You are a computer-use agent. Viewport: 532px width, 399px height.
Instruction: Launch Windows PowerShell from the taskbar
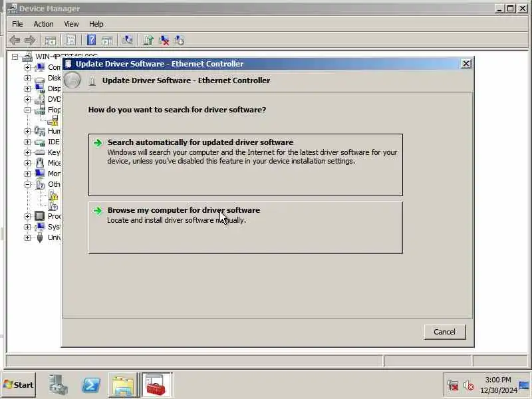[91, 385]
